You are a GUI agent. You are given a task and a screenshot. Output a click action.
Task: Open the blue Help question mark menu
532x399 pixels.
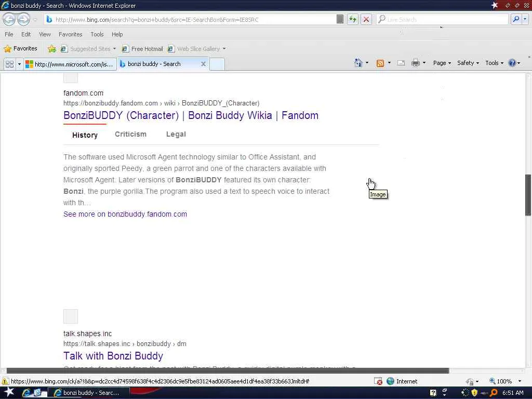point(514,63)
